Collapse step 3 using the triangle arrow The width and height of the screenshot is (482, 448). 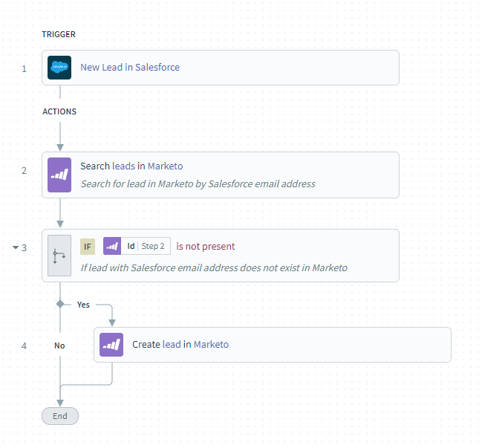point(16,247)
